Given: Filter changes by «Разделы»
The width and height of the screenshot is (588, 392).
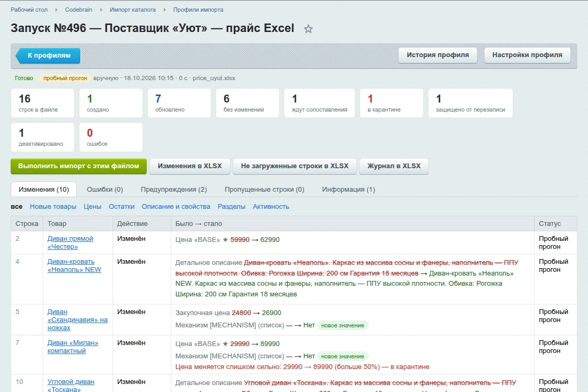Looking at the screenshot, I should coord(232,207).
